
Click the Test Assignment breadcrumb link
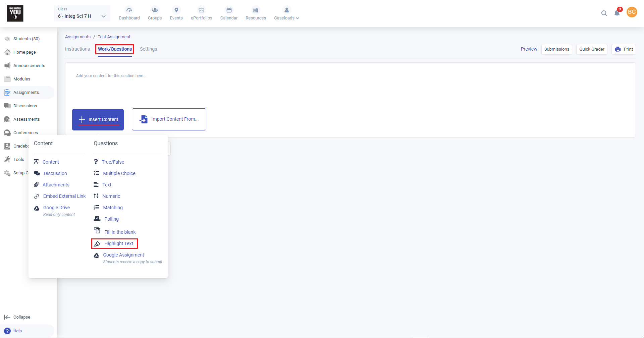coord(114,37)
